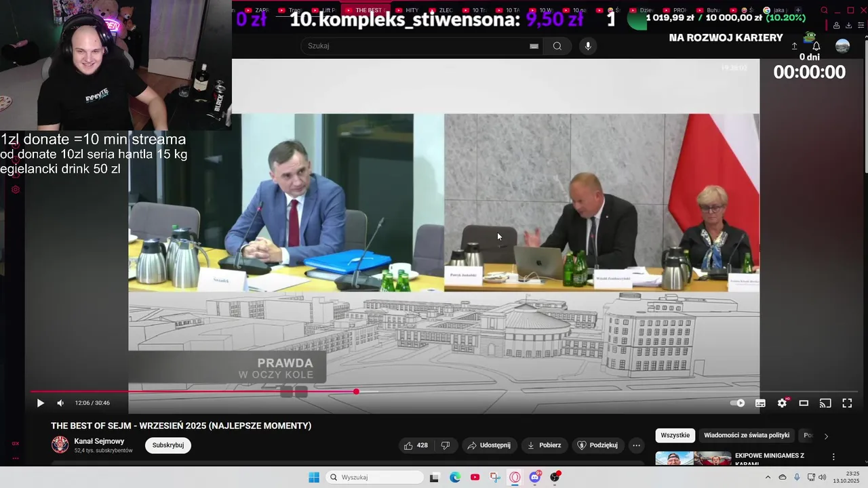Open the clock showing 23:25
Screen dimensions: 868x488
pos(846,477)
